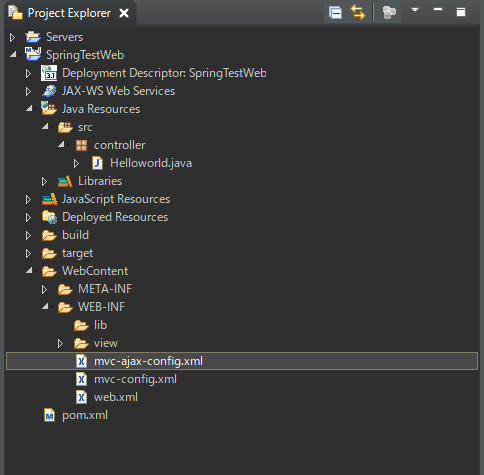The image size is (484, 475).
Task: Collapse the SpringTestWeb project node
Action: 13,55
